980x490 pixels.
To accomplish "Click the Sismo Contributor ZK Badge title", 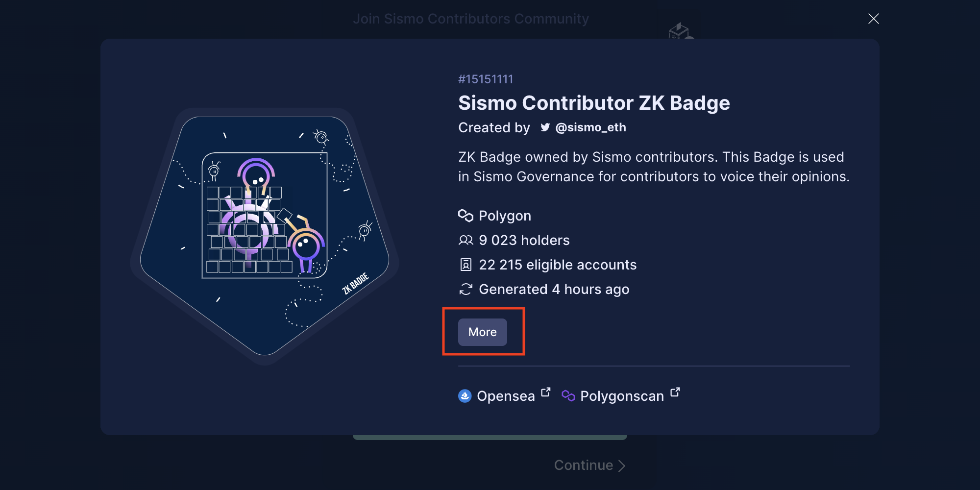I will coord(594,103).
